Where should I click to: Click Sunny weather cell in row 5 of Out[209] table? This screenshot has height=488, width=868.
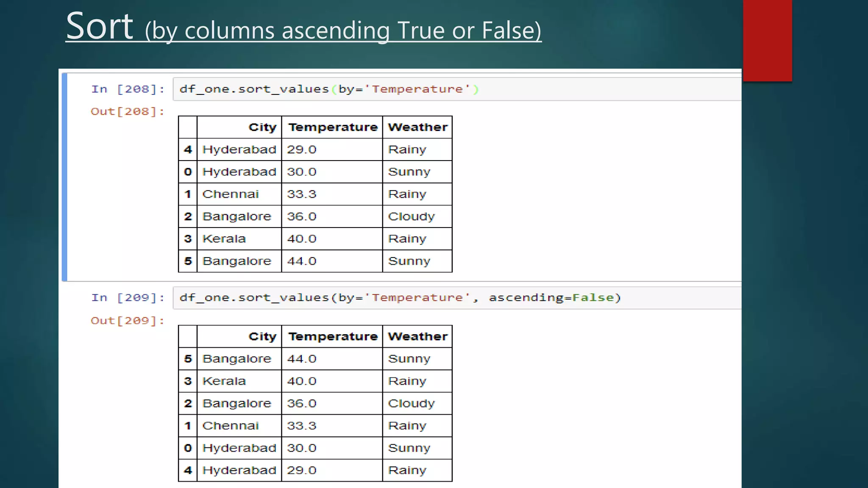click(417, 359)
